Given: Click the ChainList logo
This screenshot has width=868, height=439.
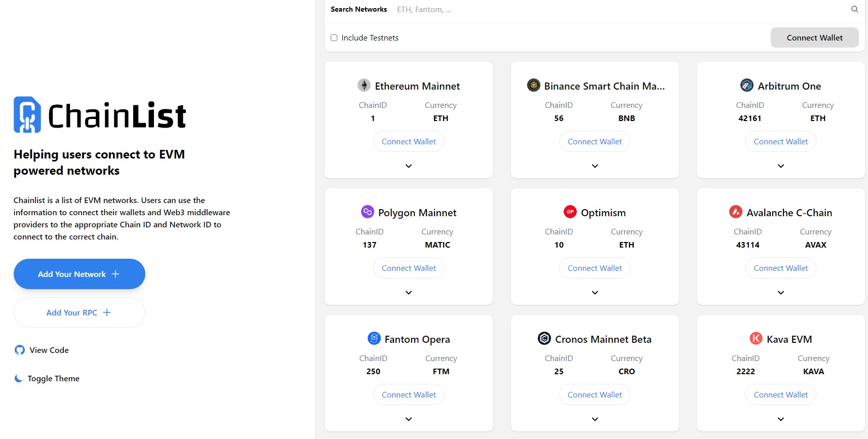Looking at the screenshot, I should point(100,115).
